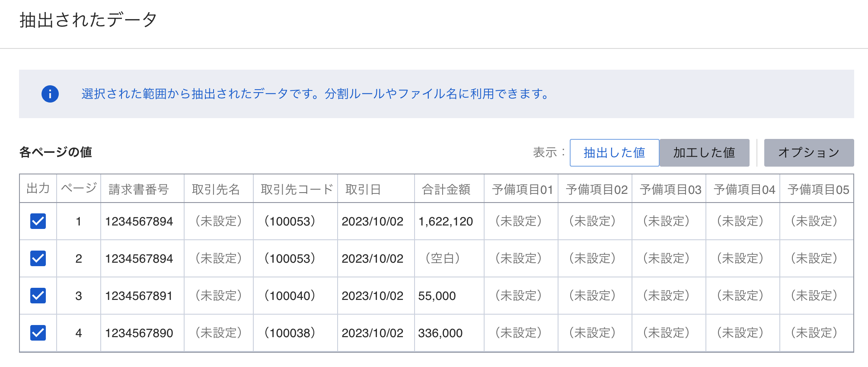The width and height of the screenshot is (868, 367).
Task: Select the (空白) total amount cell
Action: click(x=443, y=258)
